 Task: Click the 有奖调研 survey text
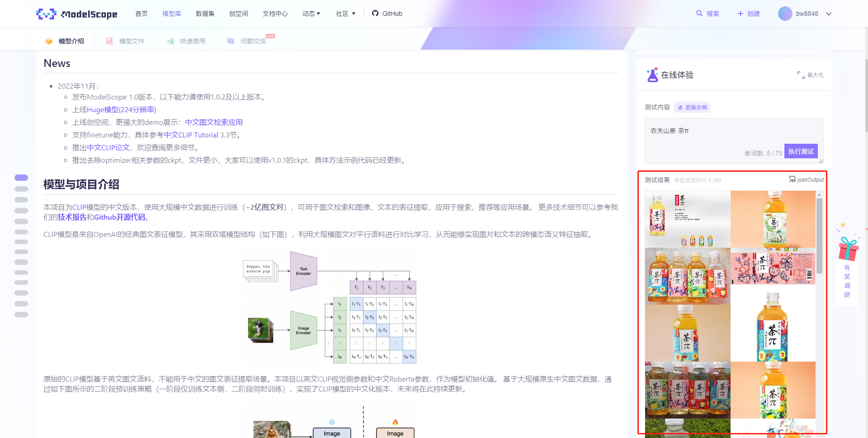[847, 281]
